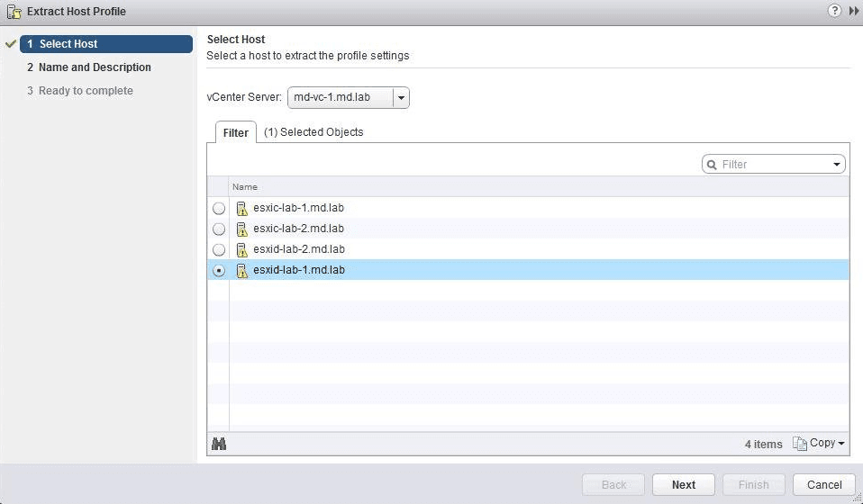Open the help question mark icon
863x504 pixels.
(x=834, y=11)
